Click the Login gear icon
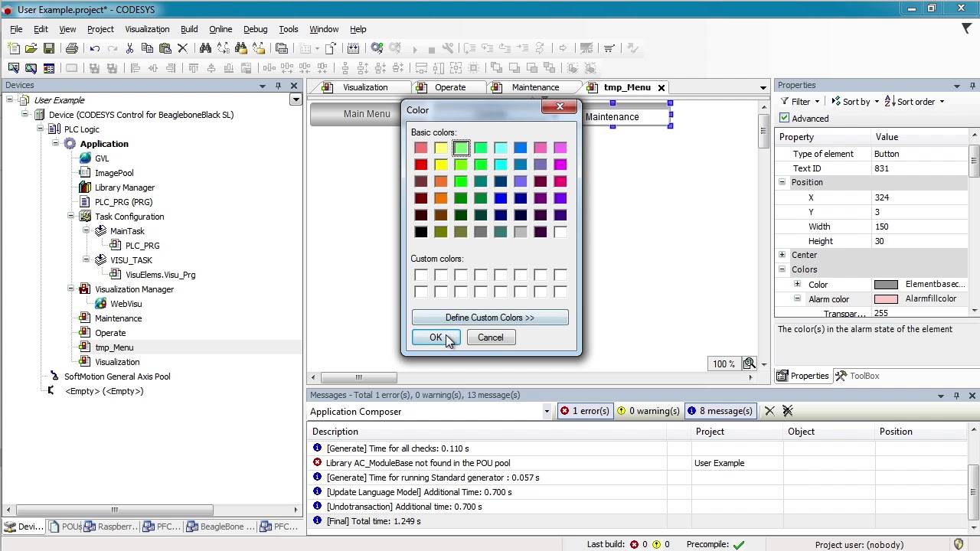This screenshot has height=551, width=980. [x=377, y=48]
